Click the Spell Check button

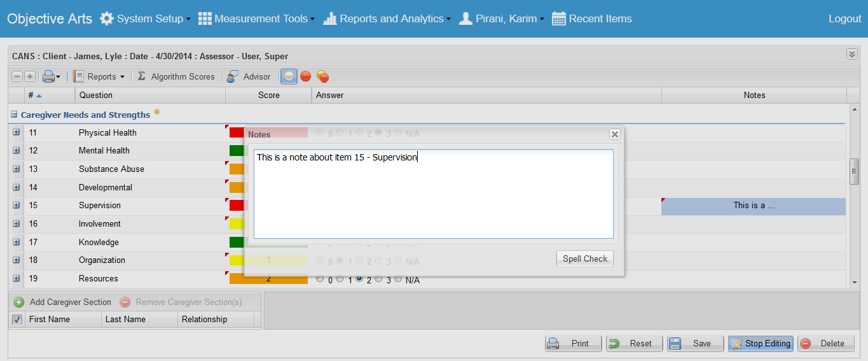click(585, 258)
